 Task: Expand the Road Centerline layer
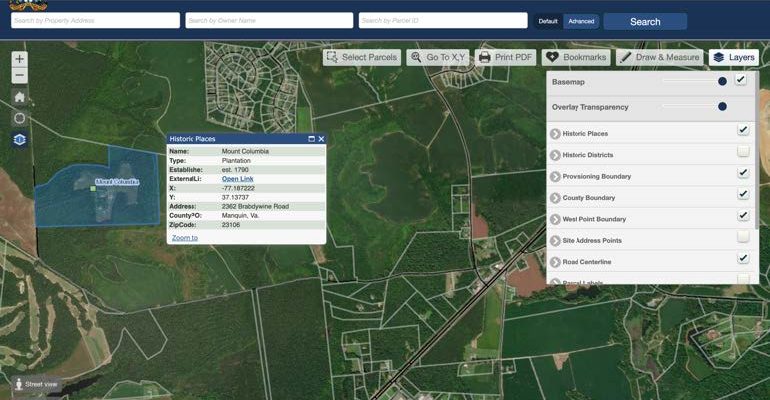click(x=555, y=262)
